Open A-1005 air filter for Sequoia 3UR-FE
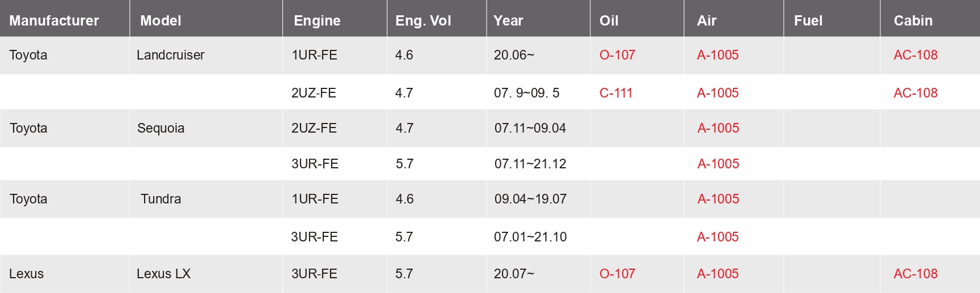Image resolution: width=980 pixels, height=293 pixels. click(718, 164)
